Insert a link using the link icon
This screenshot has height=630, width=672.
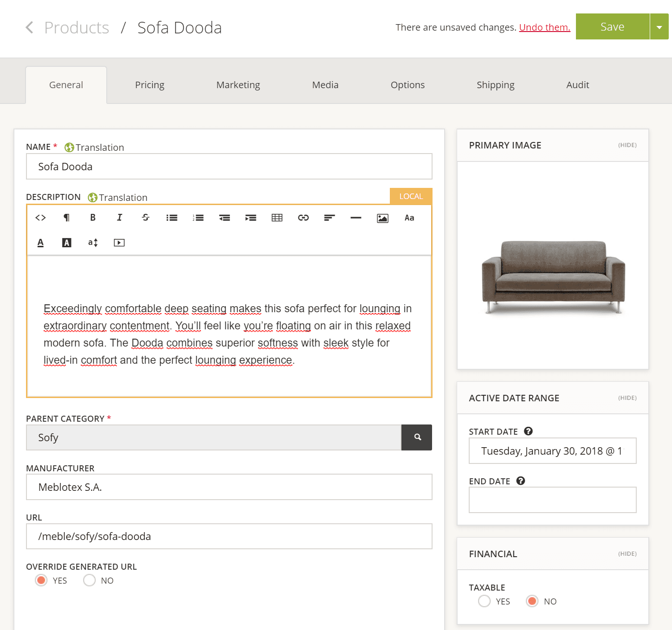pos(304,218)
